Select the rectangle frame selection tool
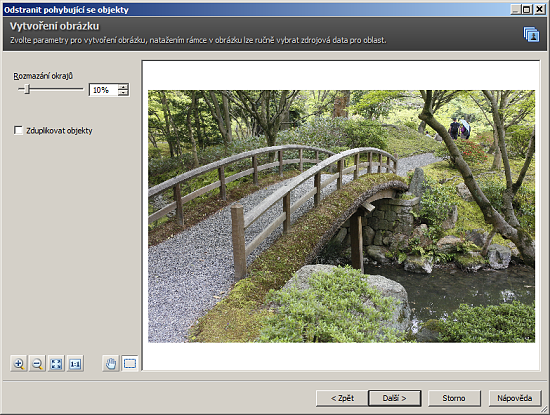This screenshot has height=415, width=550. (130, 363)
